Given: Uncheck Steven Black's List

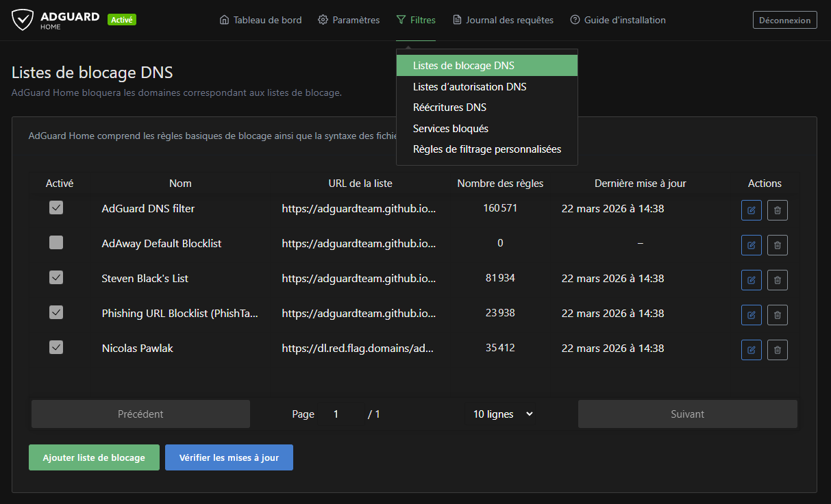Looking at the screenshot, I should 56,277.
